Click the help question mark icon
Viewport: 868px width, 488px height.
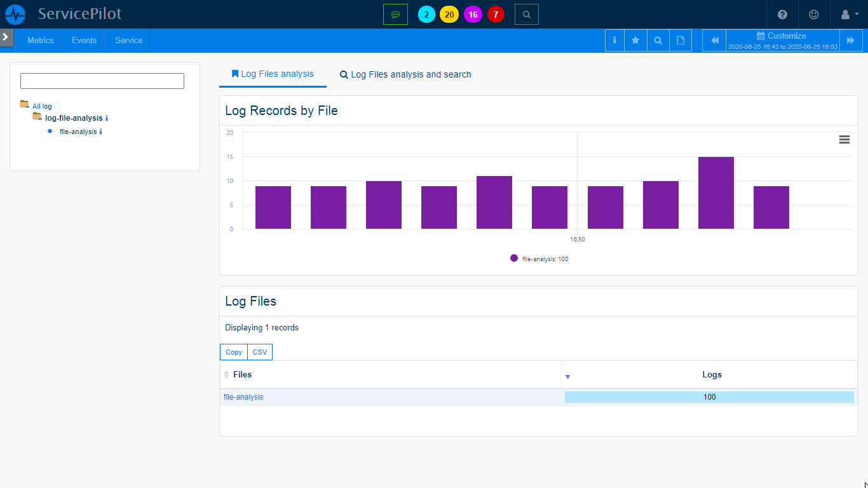(782, 14)
